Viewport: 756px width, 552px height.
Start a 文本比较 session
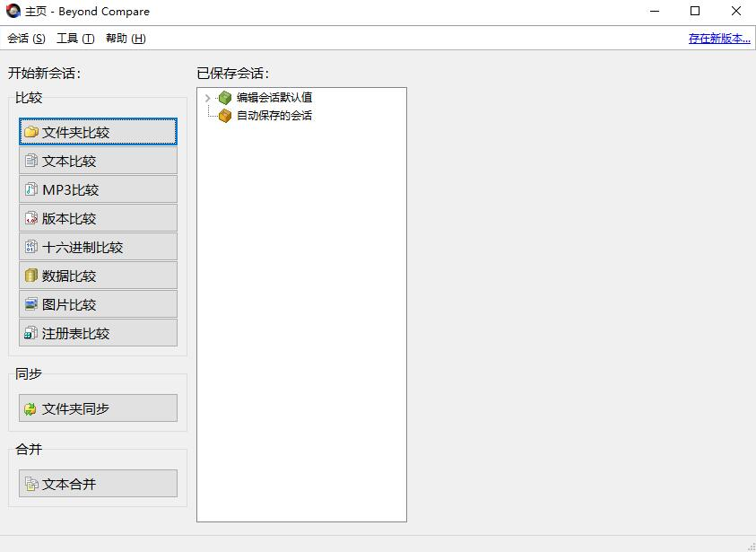(98, 161)
